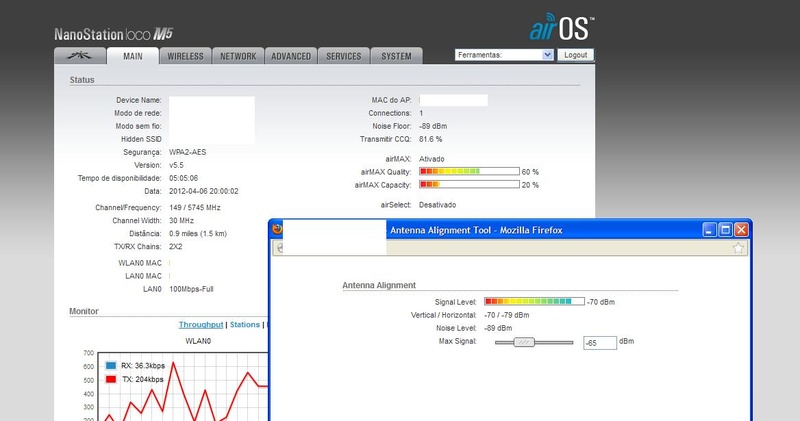This screenshot has height=421, width=800.
Task: Click the blue RX legend swatch
Action: click(x=111, y=365)
